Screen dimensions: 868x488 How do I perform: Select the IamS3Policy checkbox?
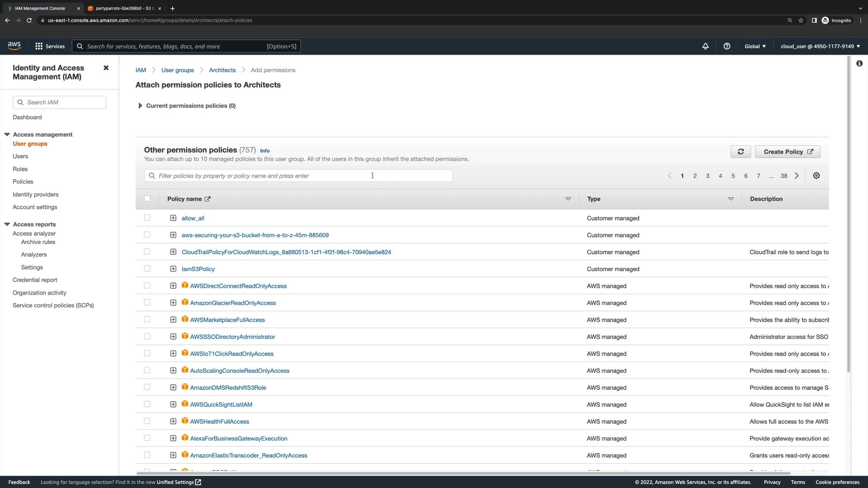click(147, 269)
